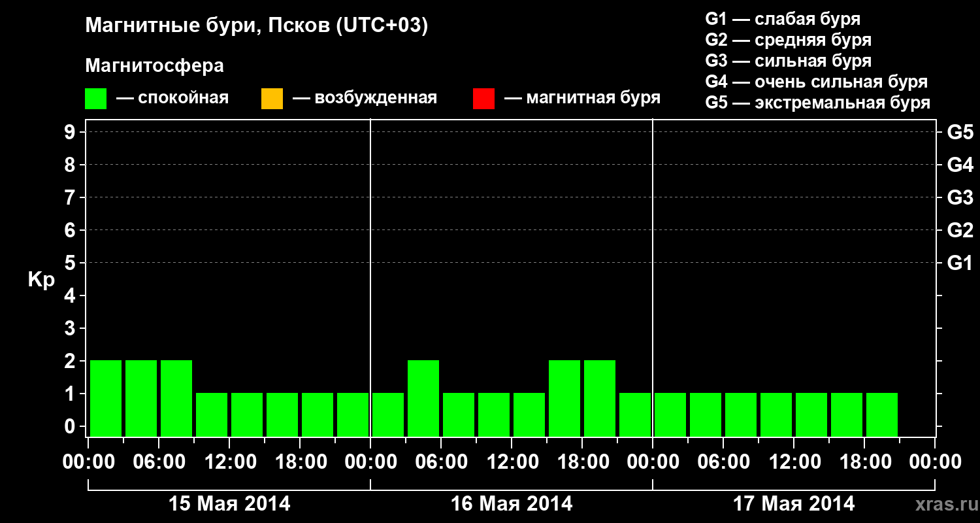Click the 'Kp' y-axis title
Screen dimensions: 980x523
[41, 280]
